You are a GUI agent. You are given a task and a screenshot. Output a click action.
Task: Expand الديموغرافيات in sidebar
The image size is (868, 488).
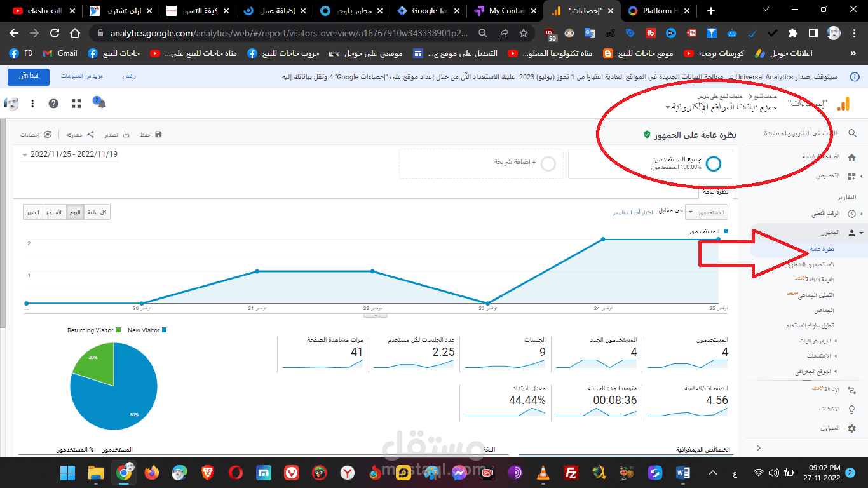(818, 341)
